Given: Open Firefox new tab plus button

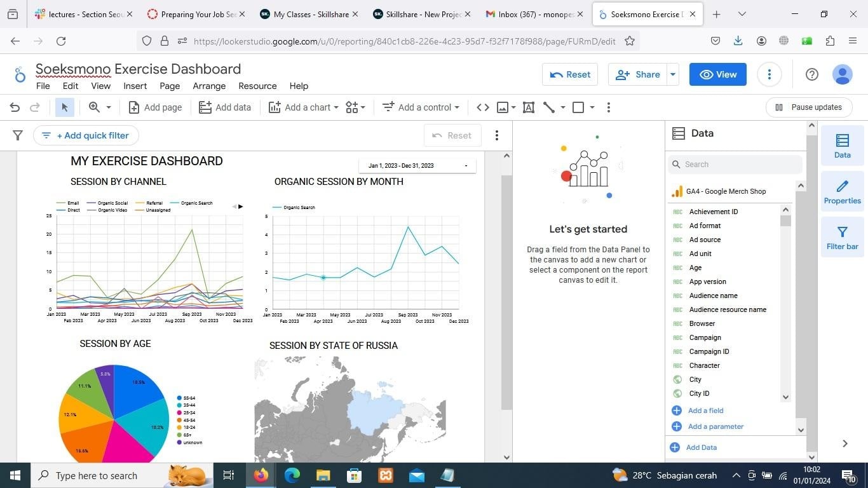Looking at the screenshot, I should coord(717,14).
